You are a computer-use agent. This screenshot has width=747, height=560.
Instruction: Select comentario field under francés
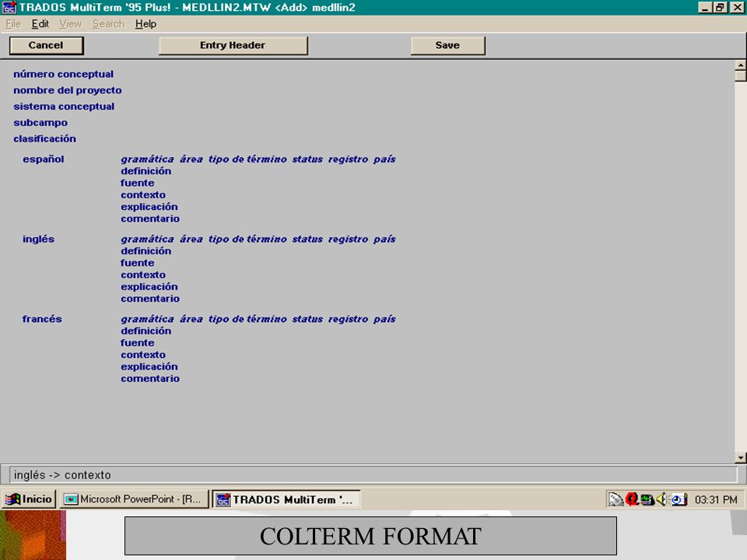pos(150,379)
